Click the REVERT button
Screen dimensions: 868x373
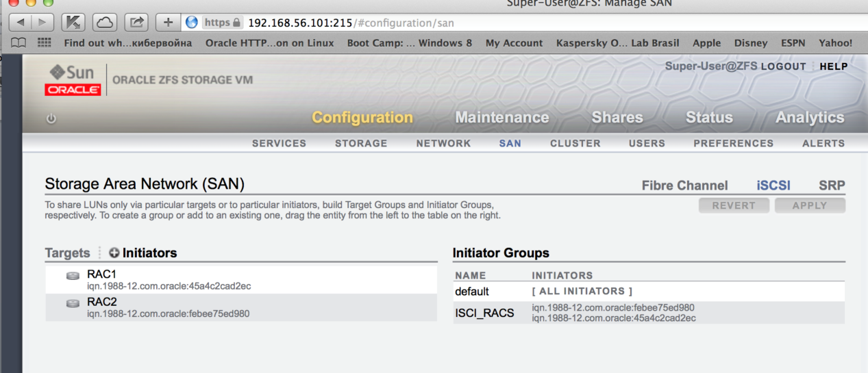[x=734, y=205]
